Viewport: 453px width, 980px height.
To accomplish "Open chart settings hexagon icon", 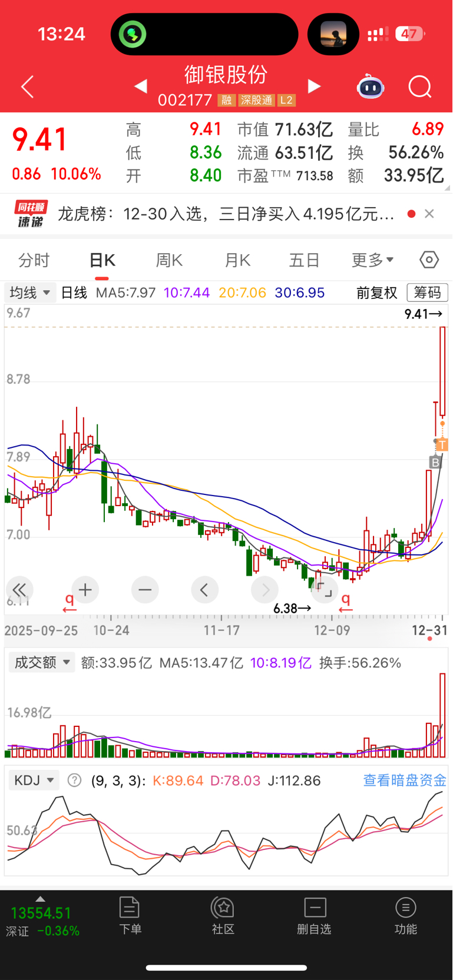I will [429, 260].
